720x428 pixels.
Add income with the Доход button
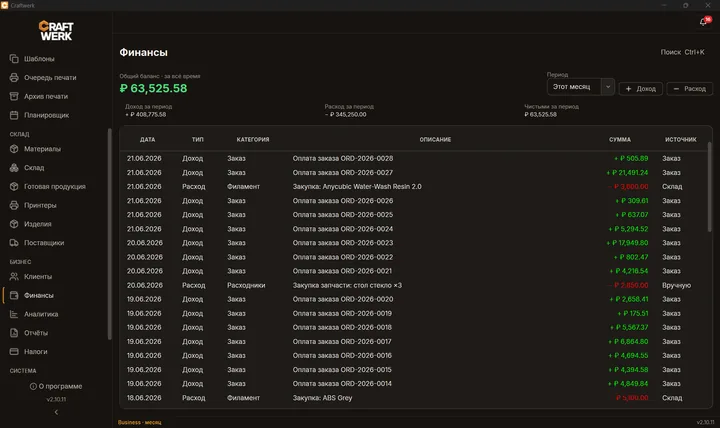pos(641,89)
